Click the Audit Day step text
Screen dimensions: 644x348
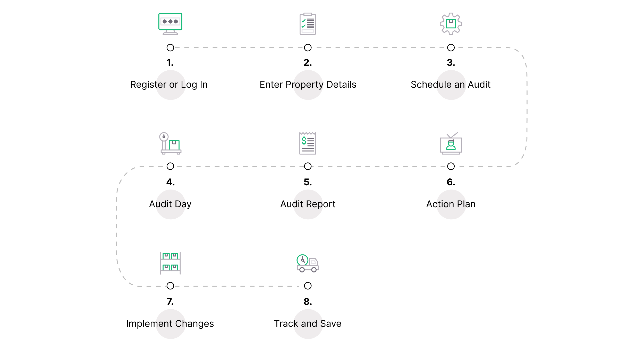pos(170,204)
